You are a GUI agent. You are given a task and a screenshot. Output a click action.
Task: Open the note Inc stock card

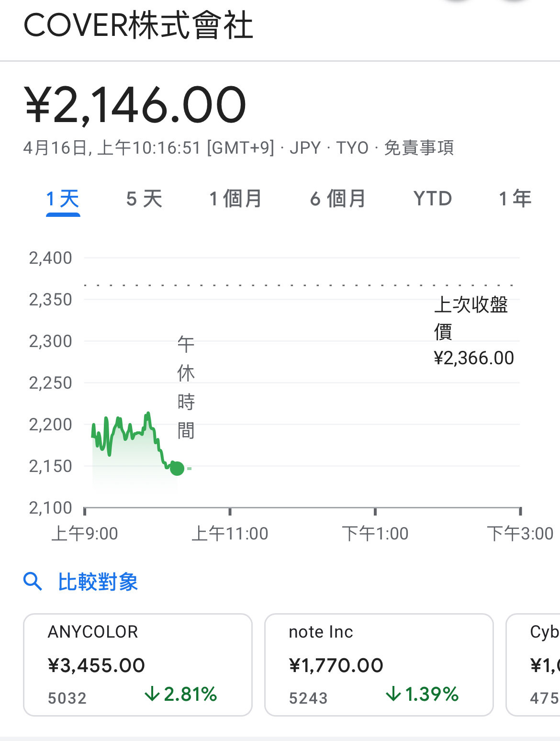379,664
